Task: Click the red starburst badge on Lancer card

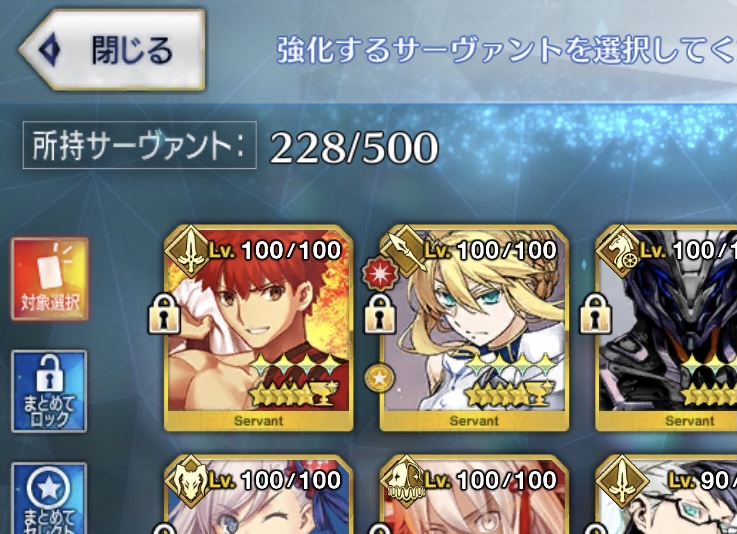Action: (x=380, y=274)
